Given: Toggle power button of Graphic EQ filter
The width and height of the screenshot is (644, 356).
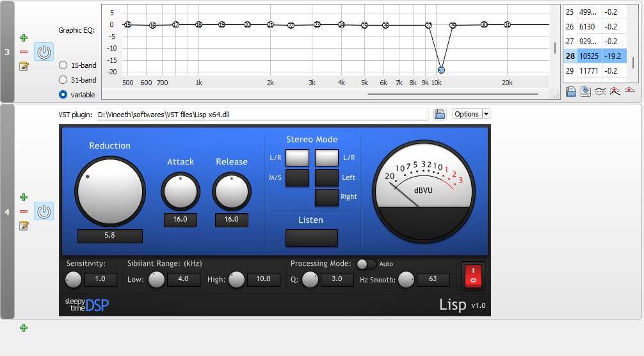Looking at the screenshot, I should click(x=44, y=52).
